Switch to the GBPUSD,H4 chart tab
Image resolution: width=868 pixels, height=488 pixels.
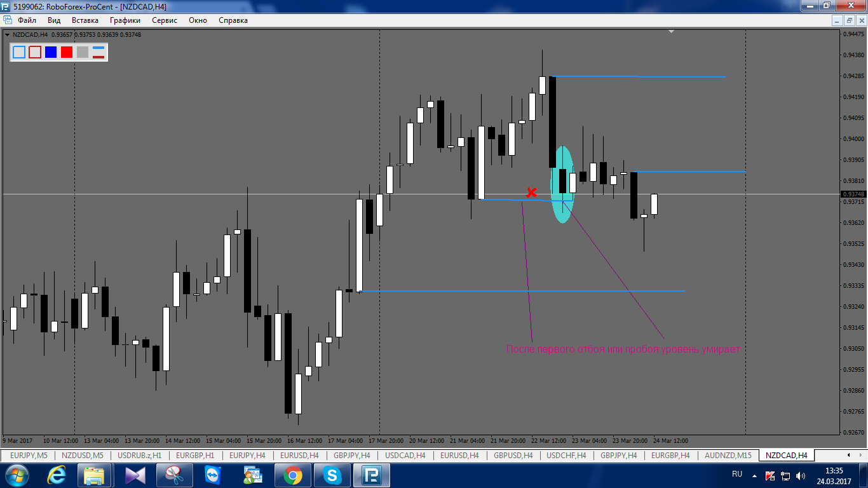point(514,455)
